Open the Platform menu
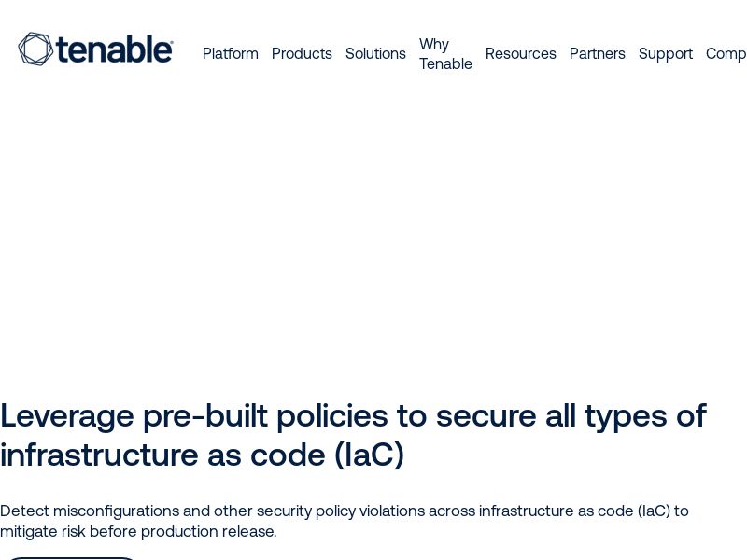The image size is (747, 560). pos(231,53)
